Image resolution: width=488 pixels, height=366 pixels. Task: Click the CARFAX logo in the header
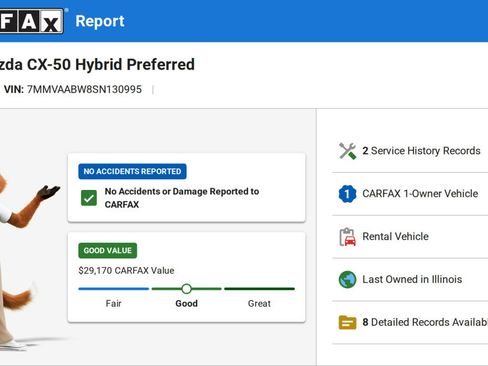pos(32,21)
